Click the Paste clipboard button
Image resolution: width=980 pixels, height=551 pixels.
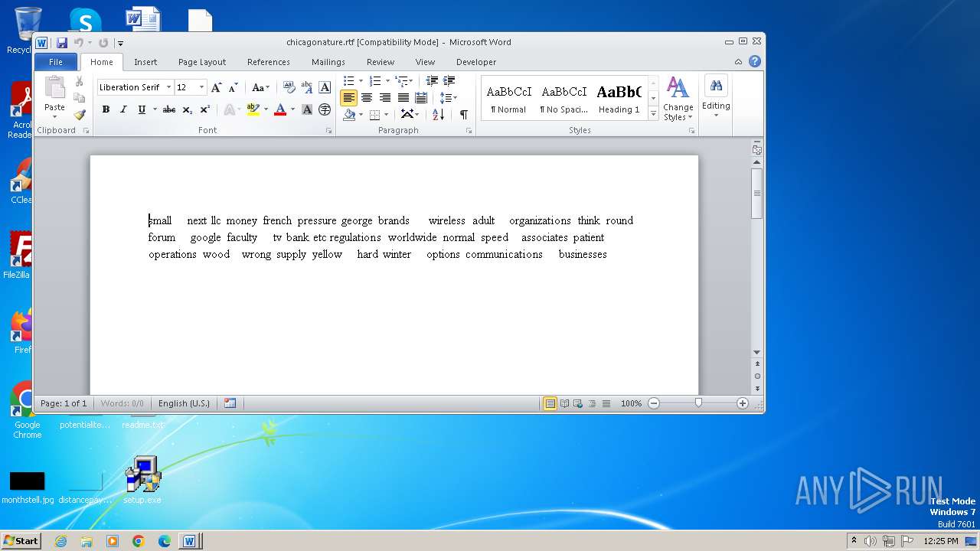tap(54, 88)
